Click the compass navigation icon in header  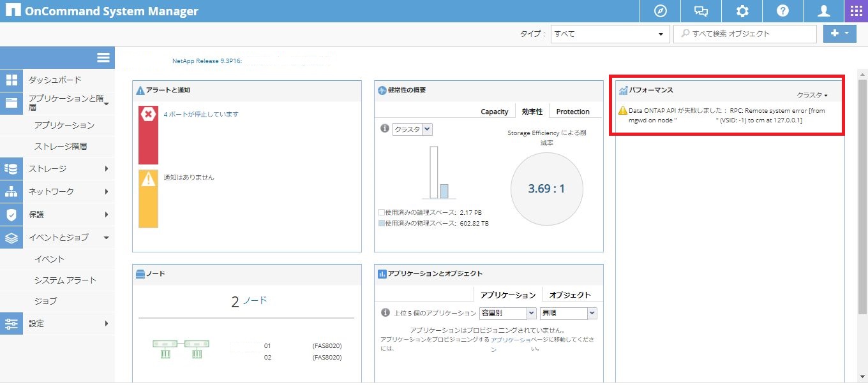(661, 11)
